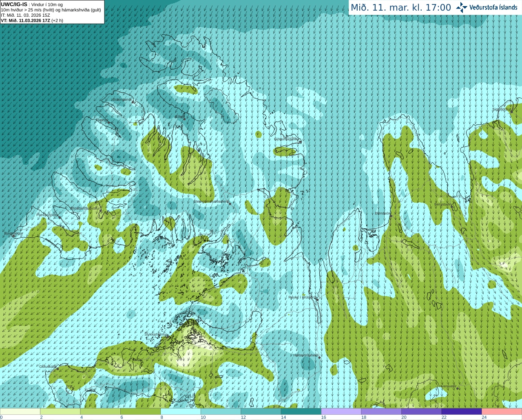Click the Bergstaðir station marker
This screenshot has width=522, height=420.
pyautogui.click(x=453, y=207)
